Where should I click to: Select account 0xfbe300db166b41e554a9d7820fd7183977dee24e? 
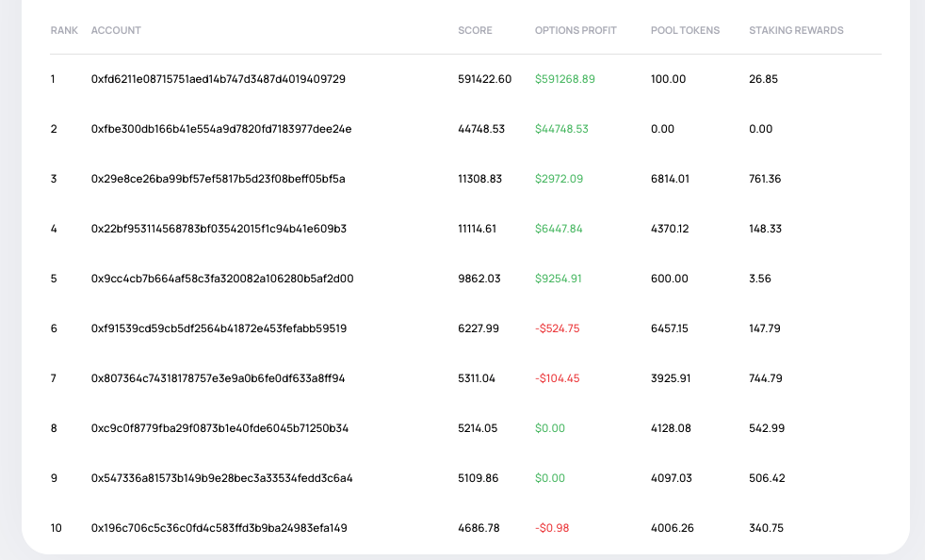pos(221,129)
